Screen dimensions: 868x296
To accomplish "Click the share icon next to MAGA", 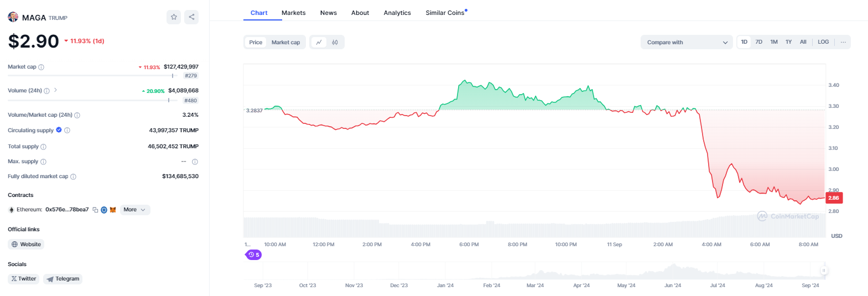I will tap(191, 17).
